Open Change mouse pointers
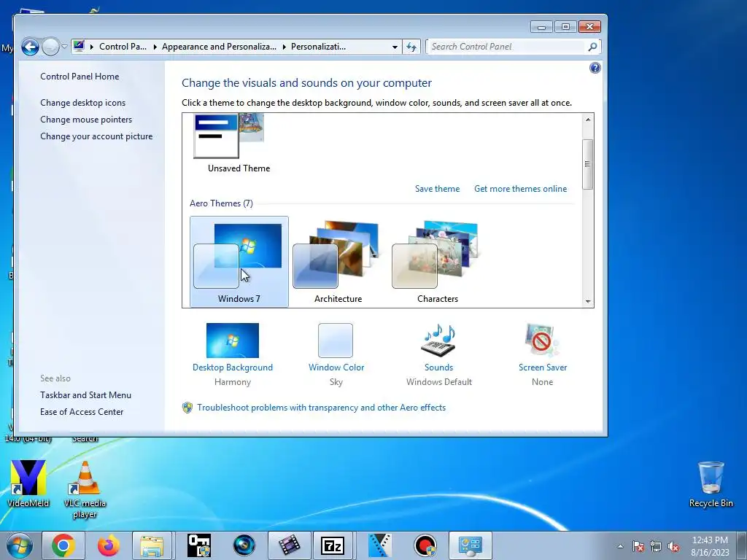The width and height of the screenshot is (747, 560). pyautogui.click(x=86, y=120)
